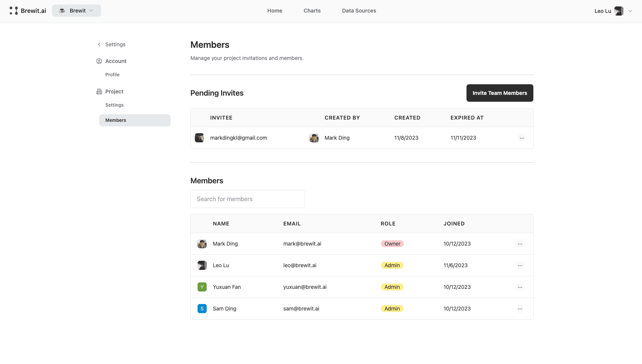642x364 pixels.
Task: Click the back chevron beside Settings
Action: coord(99,44)
